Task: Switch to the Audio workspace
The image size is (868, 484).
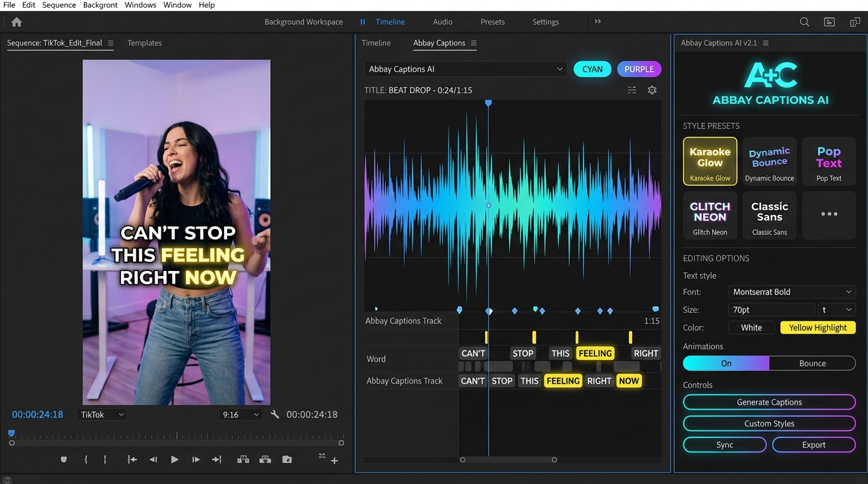Action: point(442,22)
